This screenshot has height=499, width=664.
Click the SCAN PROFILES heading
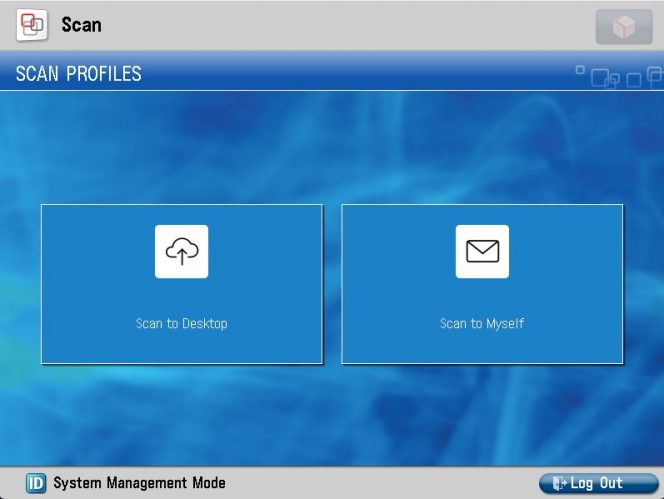[x=79, y=74]
